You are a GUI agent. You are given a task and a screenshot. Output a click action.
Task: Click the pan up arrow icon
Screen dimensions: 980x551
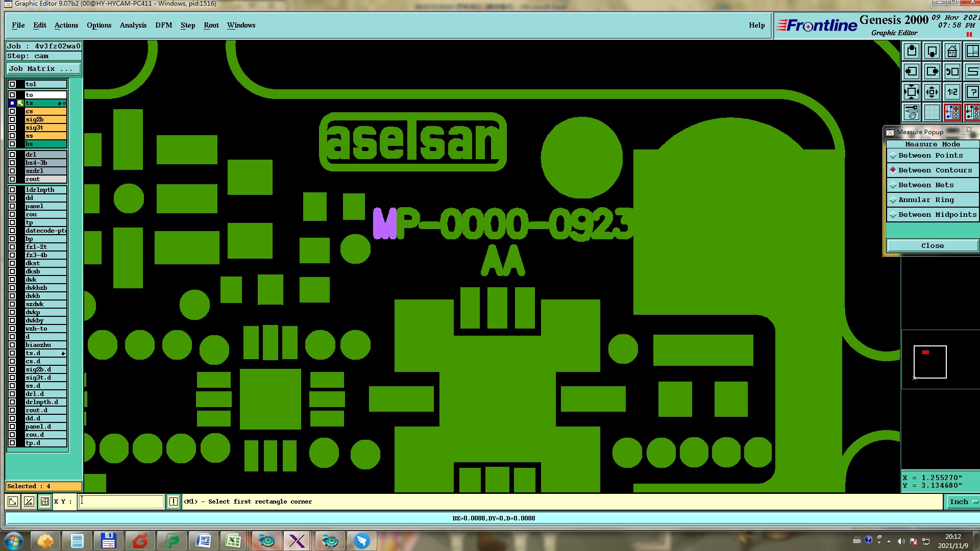[912, 51]
